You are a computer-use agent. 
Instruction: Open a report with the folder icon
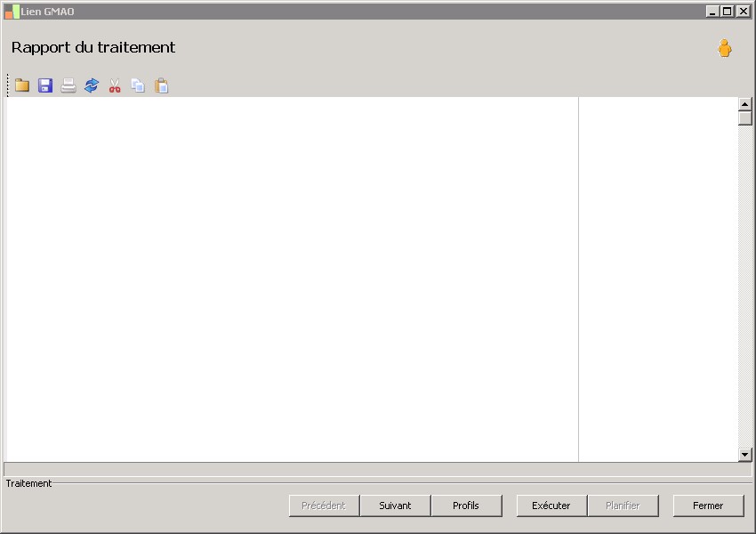tap(22, 85)
